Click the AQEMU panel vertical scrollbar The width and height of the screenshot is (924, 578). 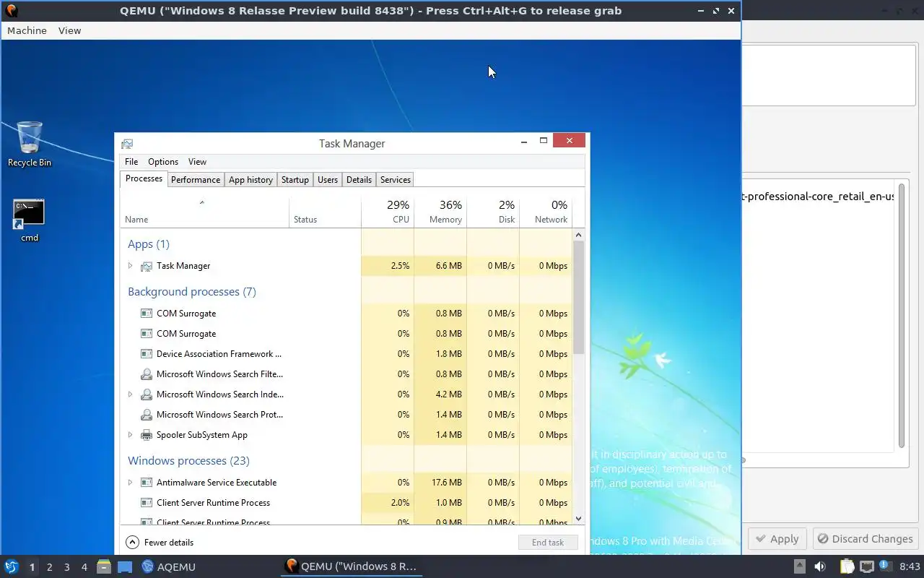(902, 316)
